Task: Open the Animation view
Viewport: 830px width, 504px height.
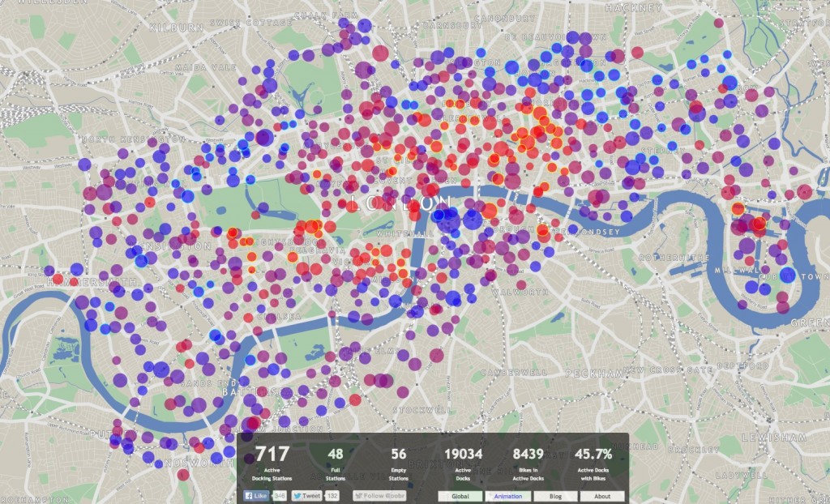Action: 508,494
